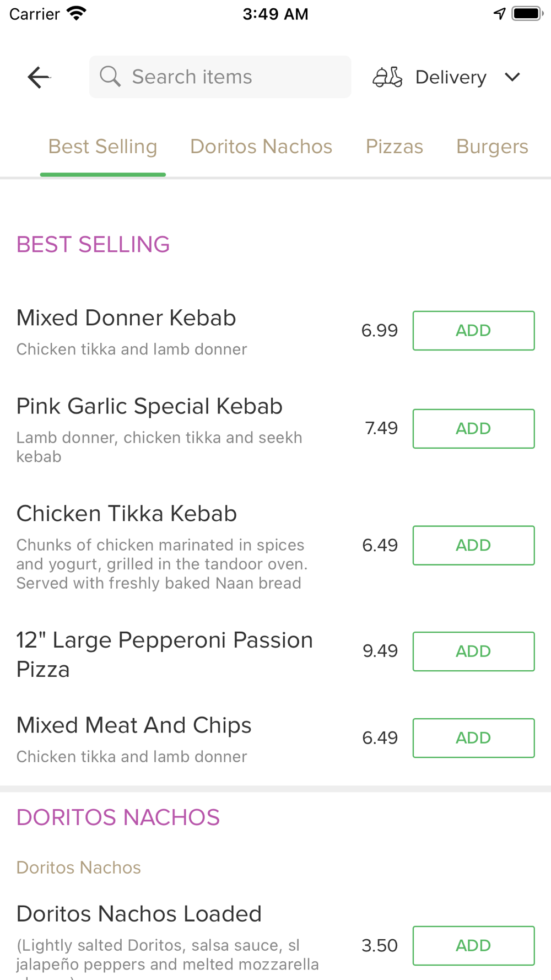This screenshot has width=551, height=980.
Task: Add Mixed Donner Kebab to order
Action: 474,331
